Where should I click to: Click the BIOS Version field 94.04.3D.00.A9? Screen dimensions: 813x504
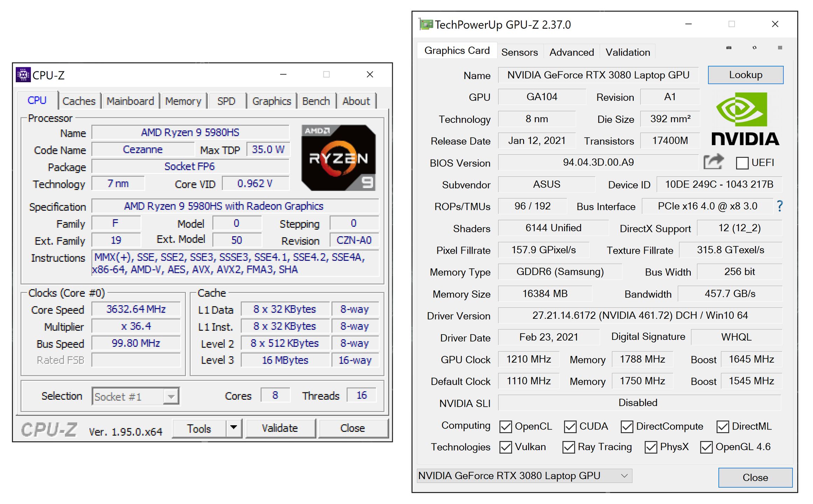coord(598,162)
